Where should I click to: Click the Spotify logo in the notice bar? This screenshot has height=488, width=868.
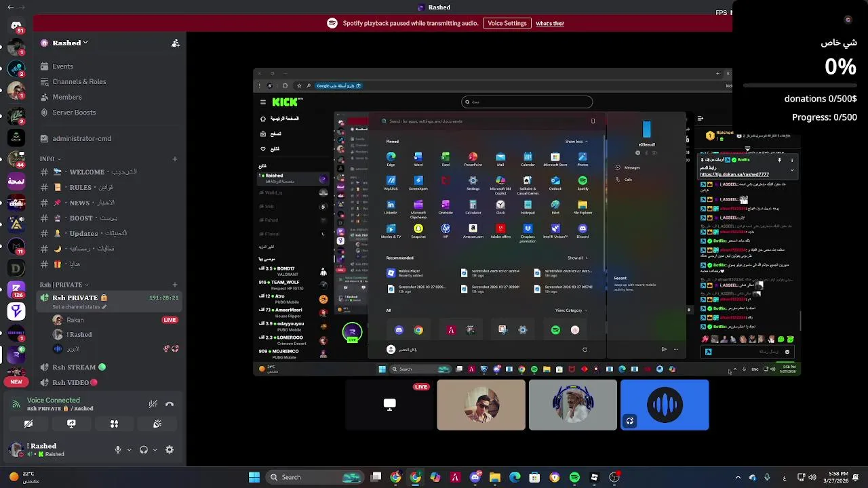coord(332,23)
